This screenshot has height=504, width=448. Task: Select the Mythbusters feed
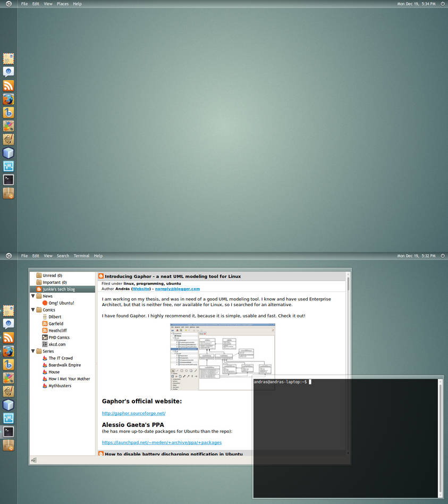click(60, 385)
